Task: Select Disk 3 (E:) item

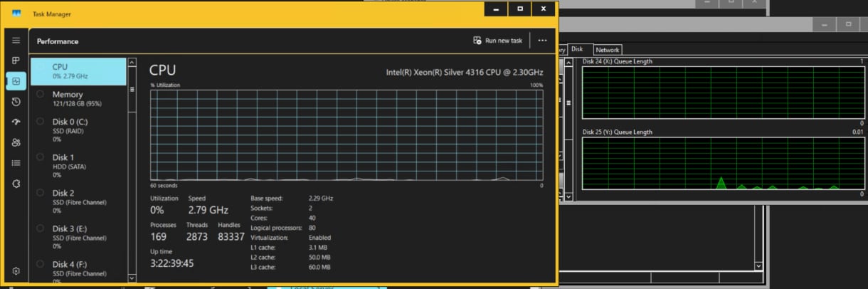Action: point(78,237)
